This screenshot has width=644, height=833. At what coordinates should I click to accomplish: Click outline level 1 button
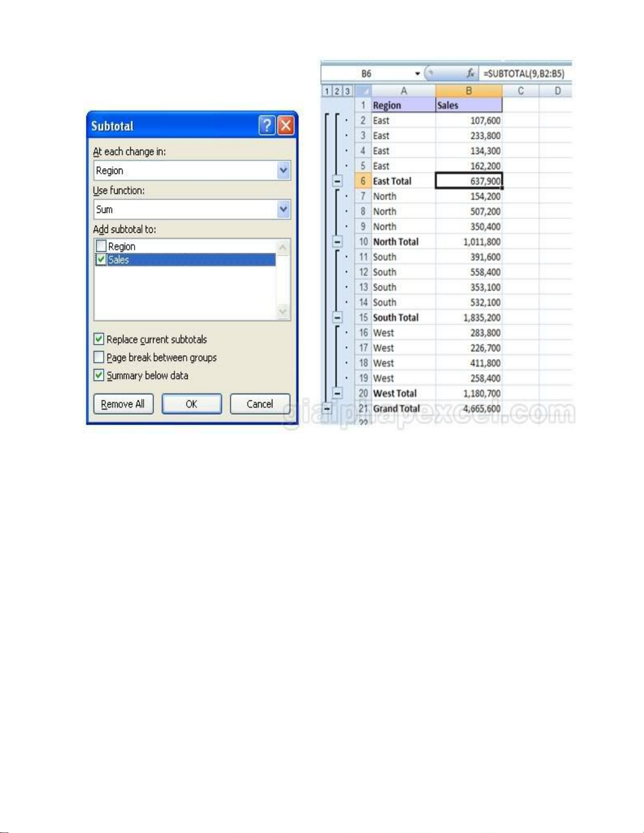pos(326,91)
